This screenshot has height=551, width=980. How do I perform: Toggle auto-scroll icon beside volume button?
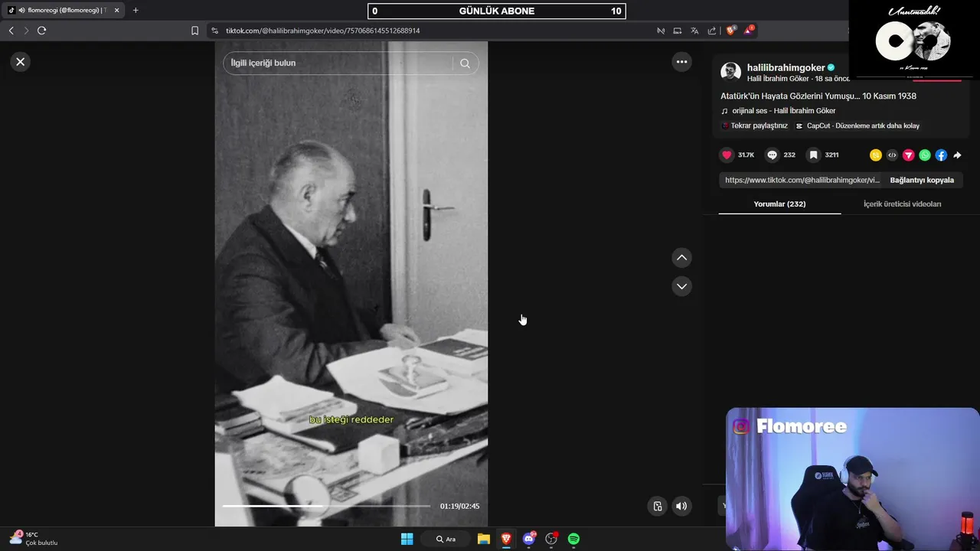tap(657, 506)
